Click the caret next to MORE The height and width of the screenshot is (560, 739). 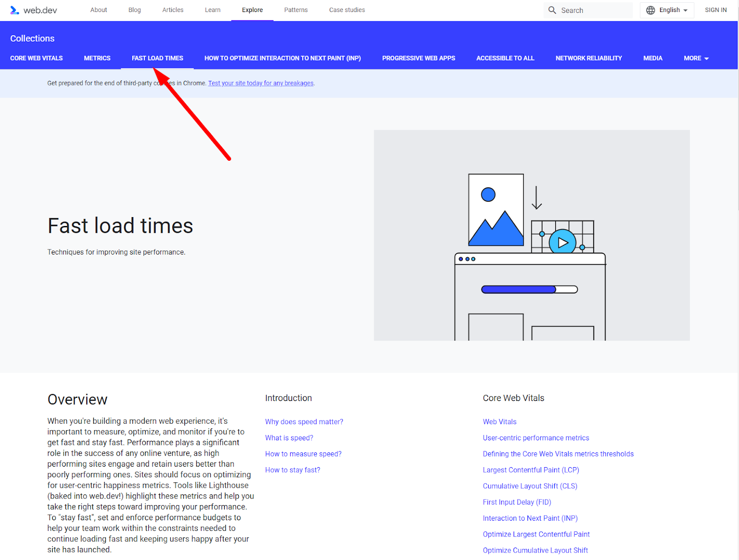706,59
